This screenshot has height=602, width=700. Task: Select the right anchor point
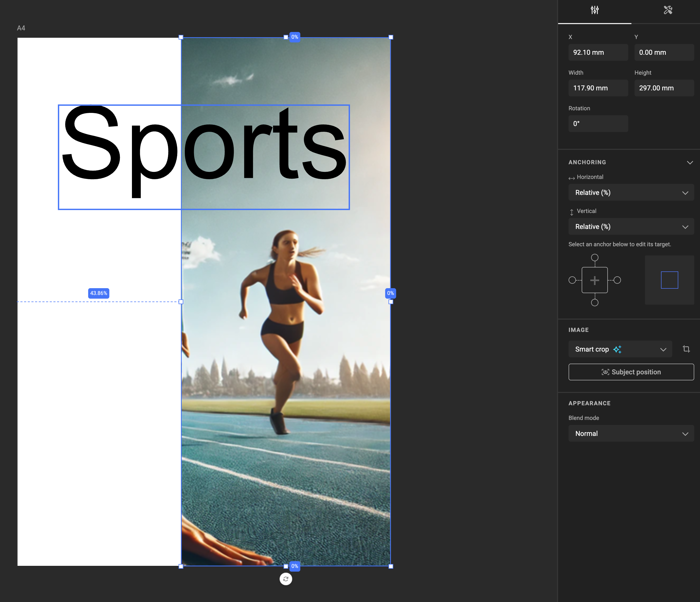pos(617,280)
